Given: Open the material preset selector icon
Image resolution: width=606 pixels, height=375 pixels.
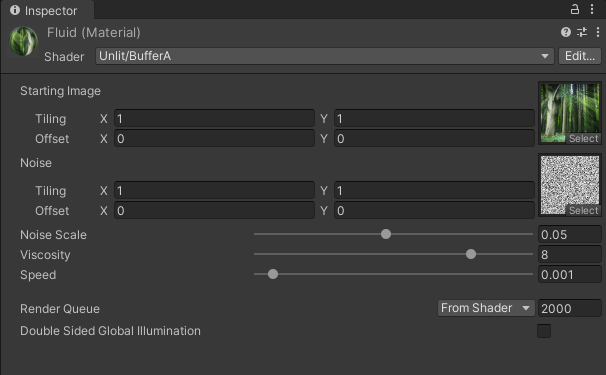Looking at the screenshot, I should (x=582, y=32).
